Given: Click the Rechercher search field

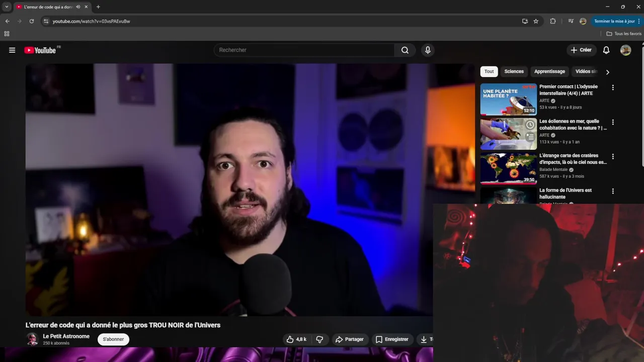Looking at the screenshot, I should (304, 50).
